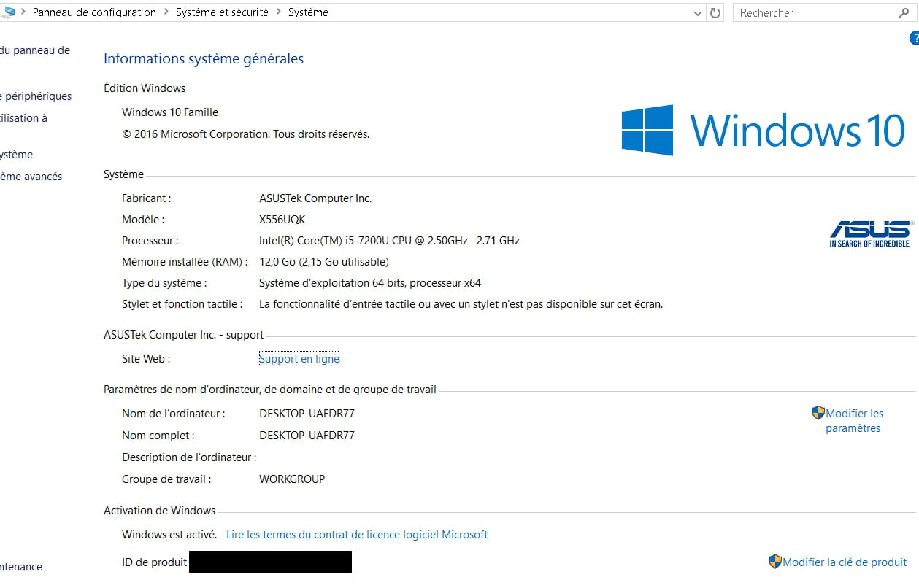
Task: Click the 'Paramètres de nom d'ordinateur' section heading
Action: [270, 390]
